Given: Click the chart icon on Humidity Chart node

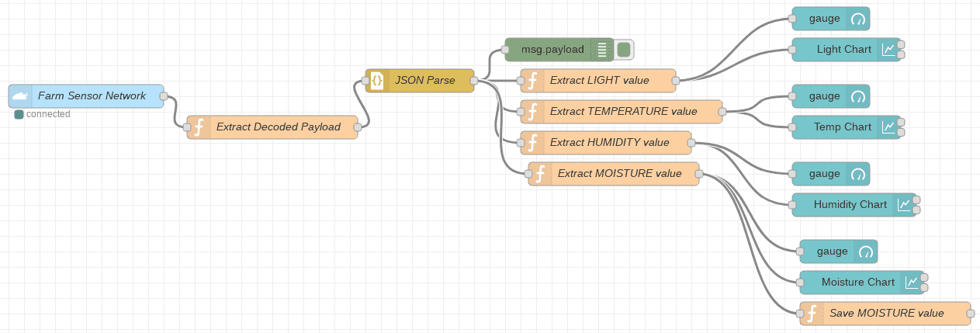Looking at the screenshot, I should (904, 205).
